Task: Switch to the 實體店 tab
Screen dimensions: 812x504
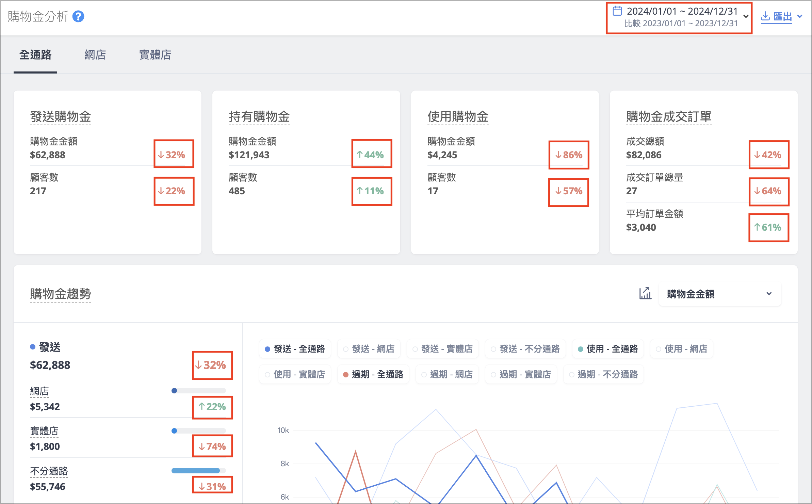Action: point(155,55)
